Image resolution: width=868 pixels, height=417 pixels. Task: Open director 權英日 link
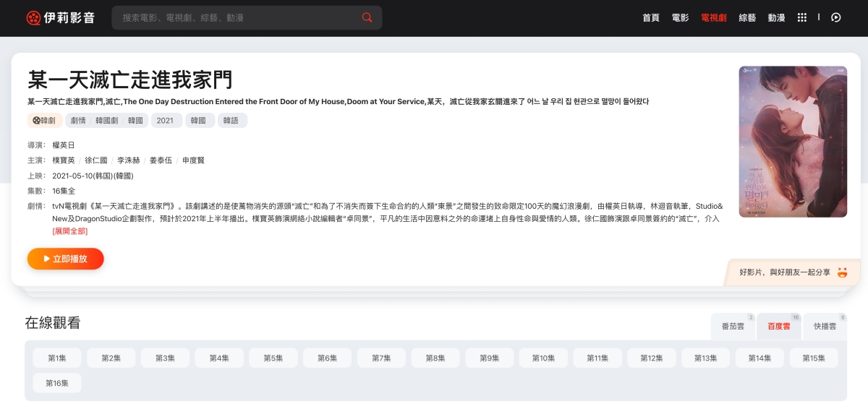click(64, 145)
